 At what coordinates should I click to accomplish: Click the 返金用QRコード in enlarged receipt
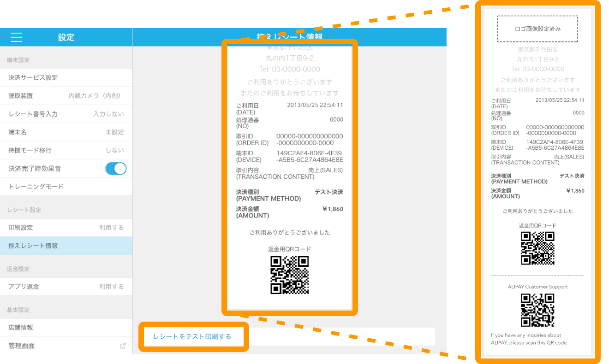pos(538,248)
